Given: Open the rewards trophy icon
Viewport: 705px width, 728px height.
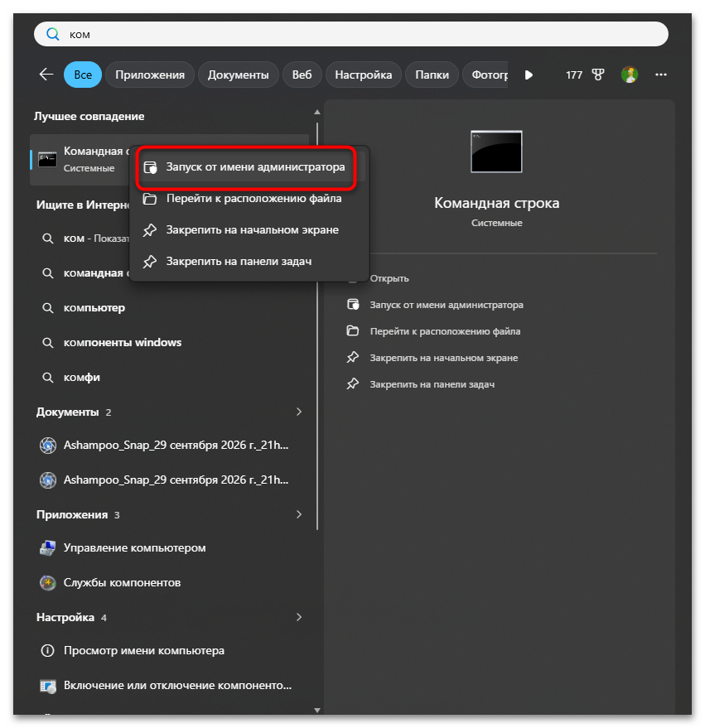Looking at the screenshot, I should tap(598, 75).
